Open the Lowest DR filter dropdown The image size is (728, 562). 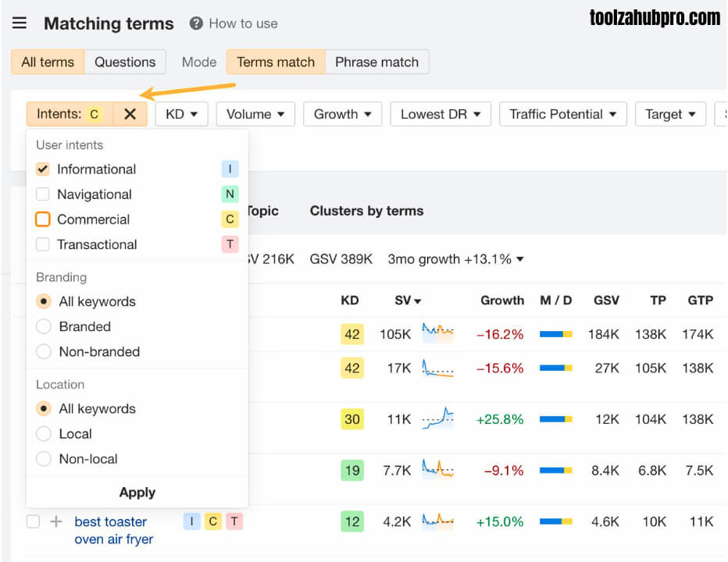click(441, 114)
